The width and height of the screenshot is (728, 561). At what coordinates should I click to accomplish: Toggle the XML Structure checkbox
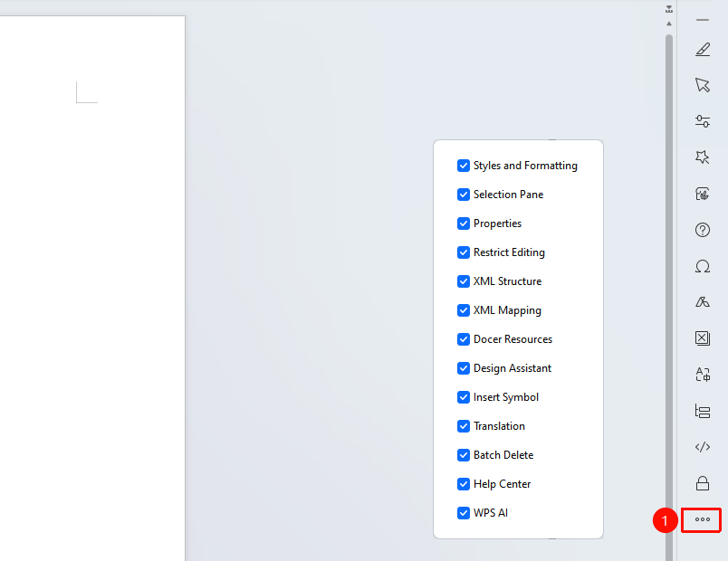point(464,281)
